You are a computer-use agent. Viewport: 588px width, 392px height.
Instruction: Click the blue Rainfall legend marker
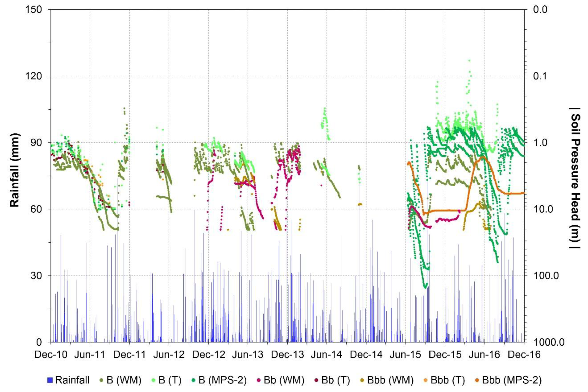pos(50,380)
